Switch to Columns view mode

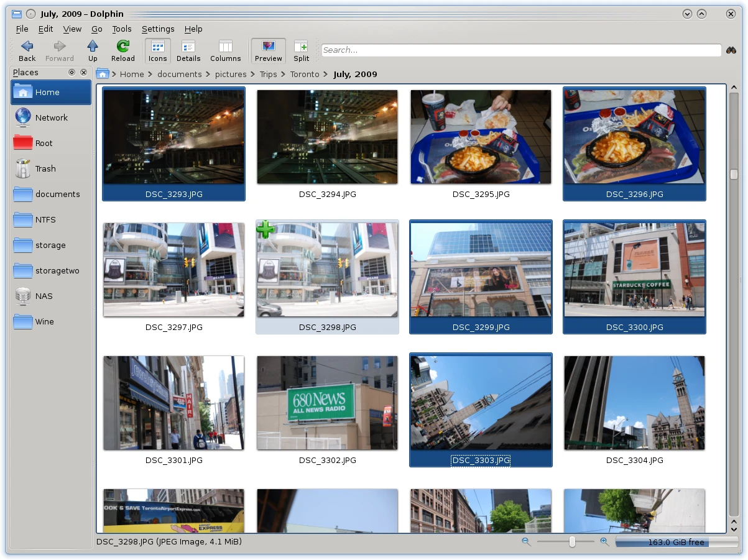click(x=225, y=51)
